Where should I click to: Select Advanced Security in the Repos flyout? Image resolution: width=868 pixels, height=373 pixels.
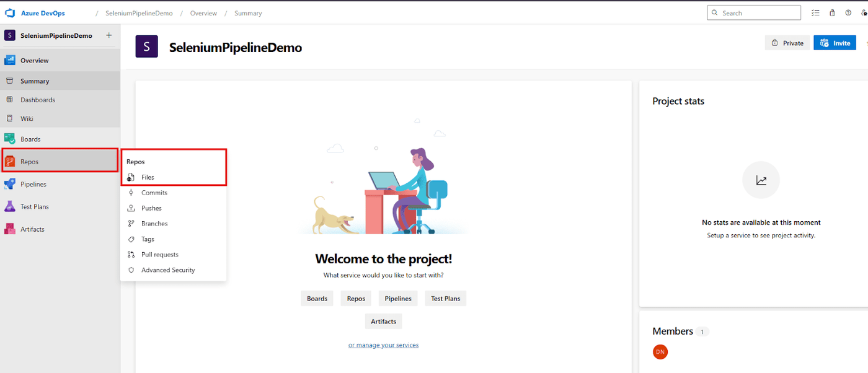point(174,270)
